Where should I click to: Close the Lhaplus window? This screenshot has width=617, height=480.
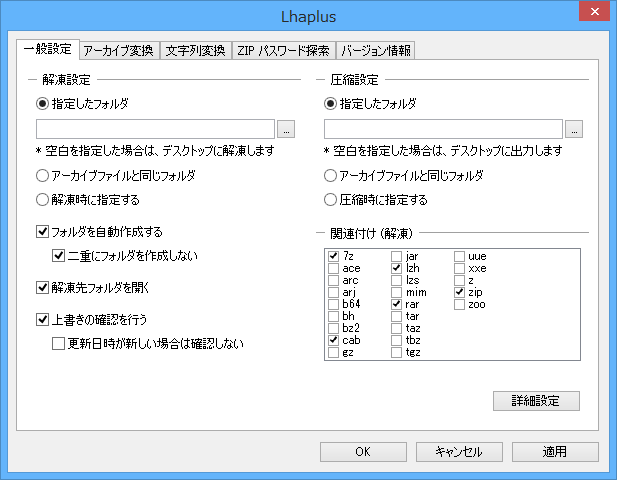point(595,11)
